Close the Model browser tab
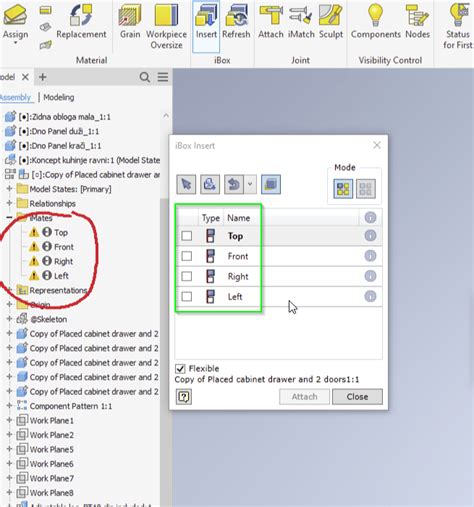This screenshot has height=507, width=474. (25, 77)
